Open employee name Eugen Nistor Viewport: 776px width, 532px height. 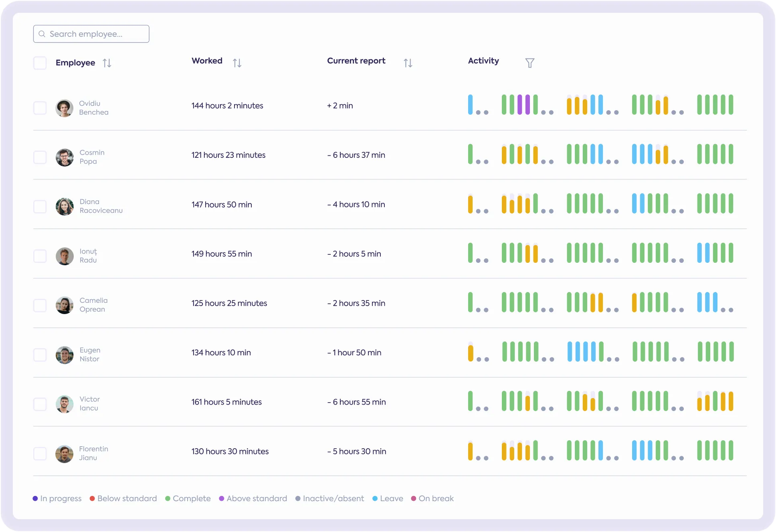coord(90,355)
